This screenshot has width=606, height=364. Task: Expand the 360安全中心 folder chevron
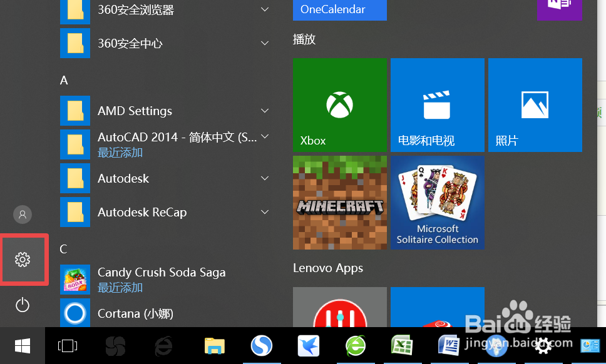(x=265, y=43)
